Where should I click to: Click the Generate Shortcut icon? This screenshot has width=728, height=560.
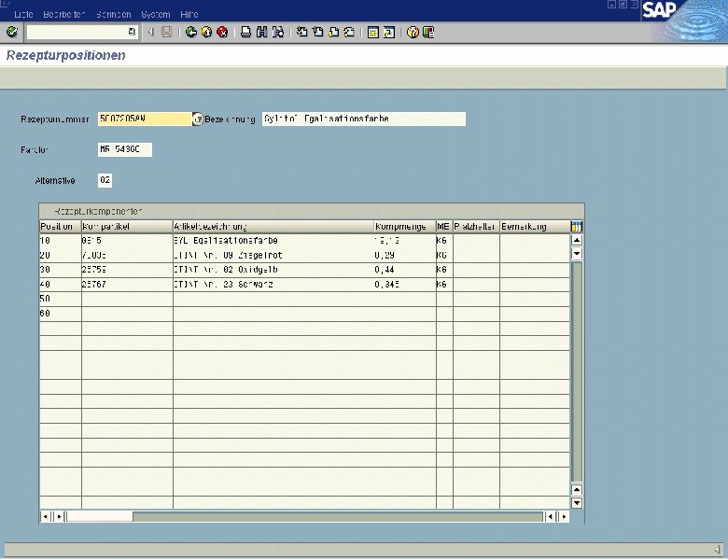click(389, 32)
